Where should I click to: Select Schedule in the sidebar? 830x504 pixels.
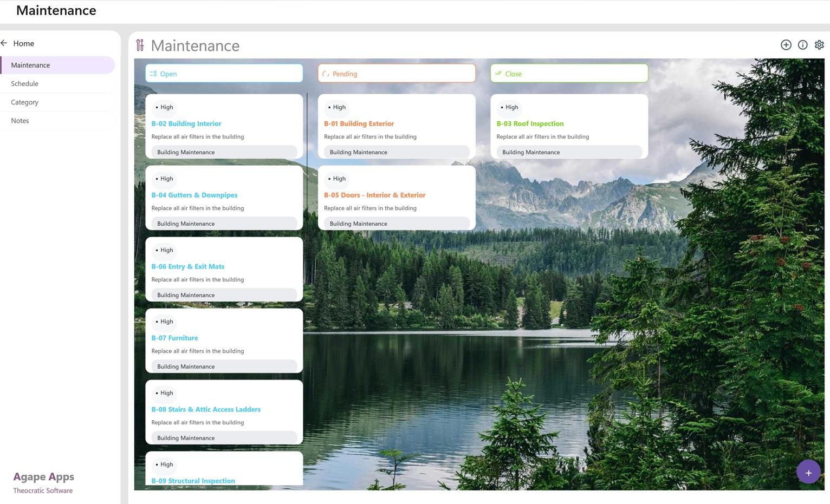pos(25,84)
